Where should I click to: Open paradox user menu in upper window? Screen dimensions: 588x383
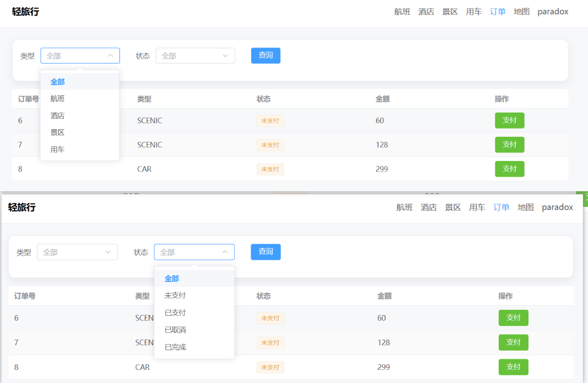[x=553, y=12]
